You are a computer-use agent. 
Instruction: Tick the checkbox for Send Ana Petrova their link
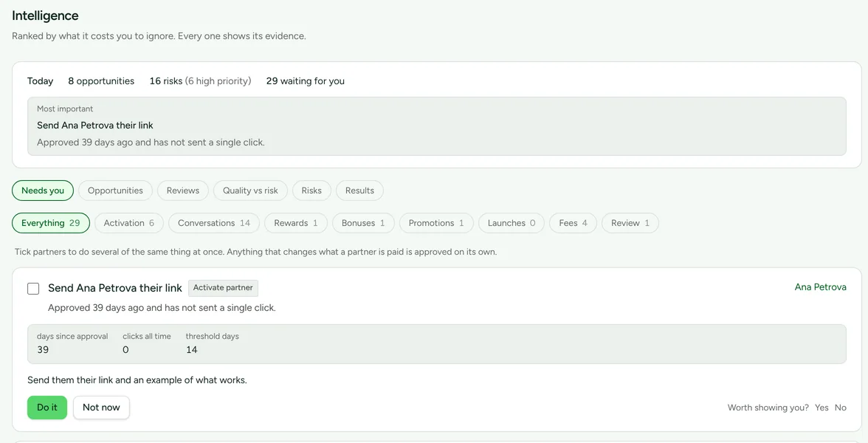point(33,289)
